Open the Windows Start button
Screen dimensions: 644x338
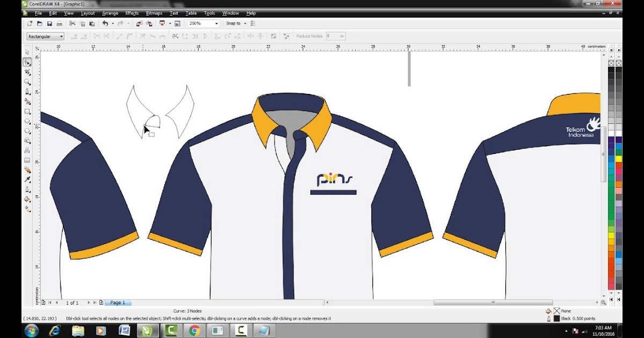[32, 330]
